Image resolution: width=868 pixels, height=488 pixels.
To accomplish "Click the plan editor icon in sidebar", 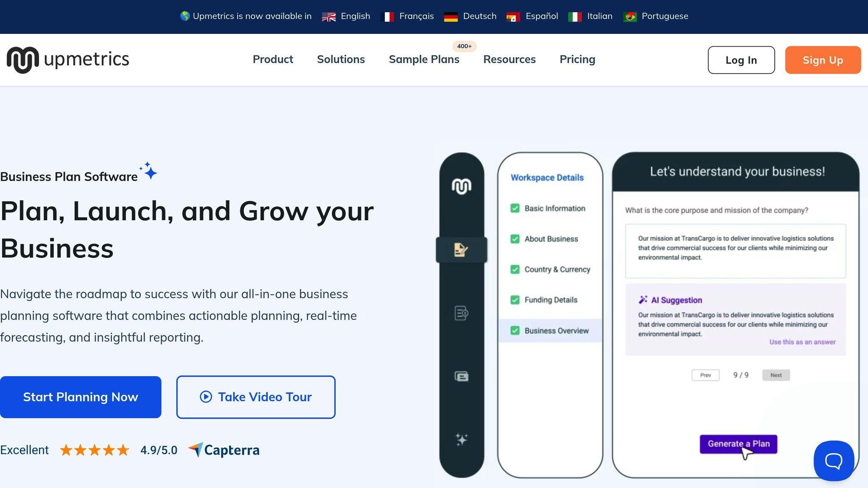I will pos(461,250).
